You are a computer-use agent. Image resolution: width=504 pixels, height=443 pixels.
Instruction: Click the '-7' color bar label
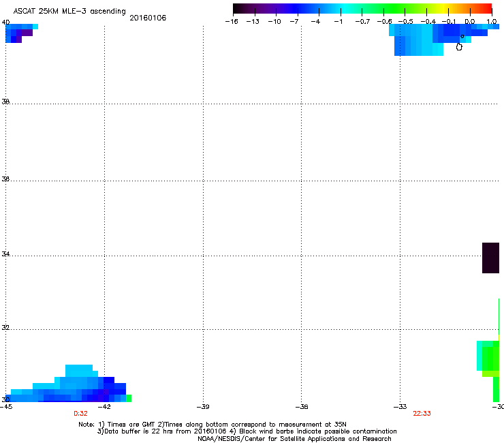294,22
